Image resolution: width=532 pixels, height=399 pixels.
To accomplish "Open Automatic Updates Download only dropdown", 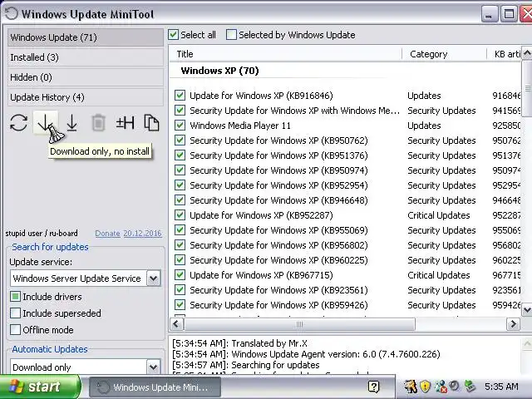I will click(153, 367).
